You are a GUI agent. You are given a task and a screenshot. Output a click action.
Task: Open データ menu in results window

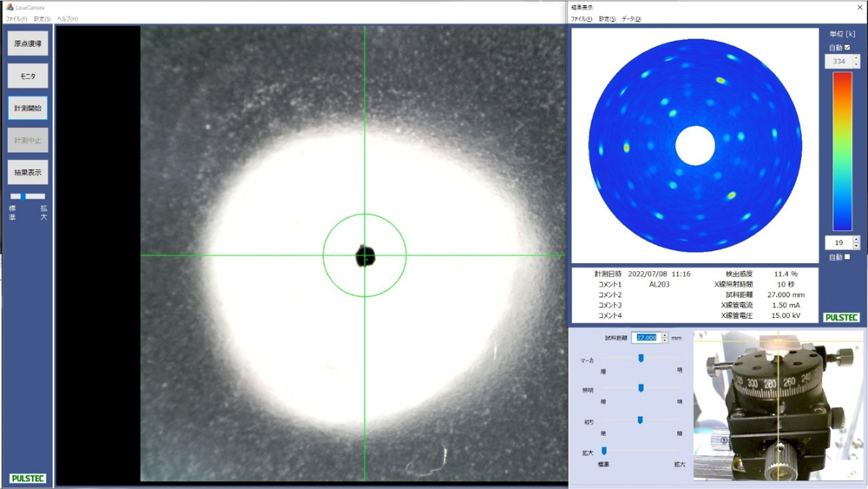631,19
